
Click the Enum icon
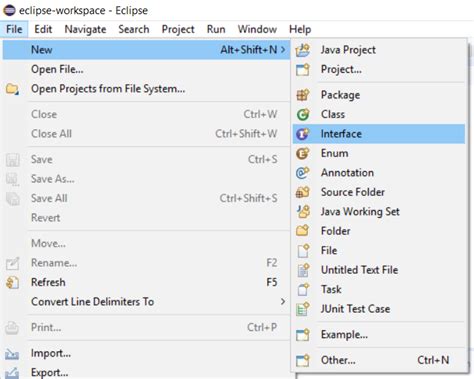pyautogui.click(x=303, y=153)
